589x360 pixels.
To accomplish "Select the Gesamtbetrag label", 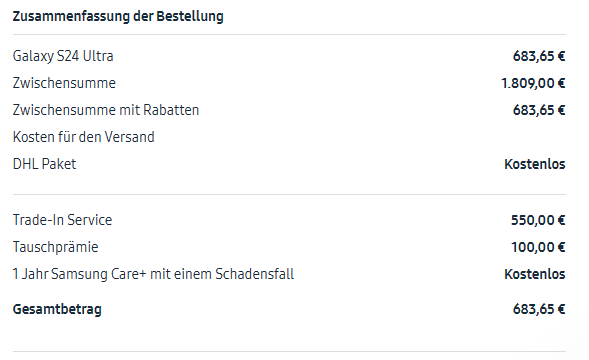I will 57,310.
